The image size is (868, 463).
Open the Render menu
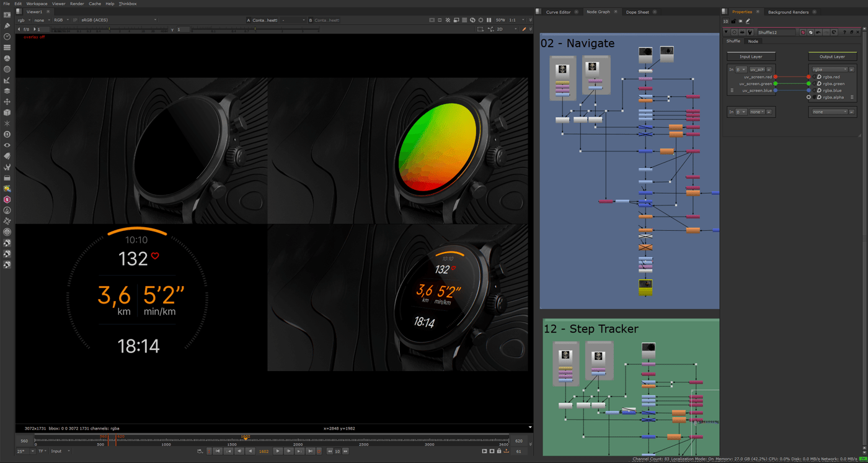tap(77, 4)
